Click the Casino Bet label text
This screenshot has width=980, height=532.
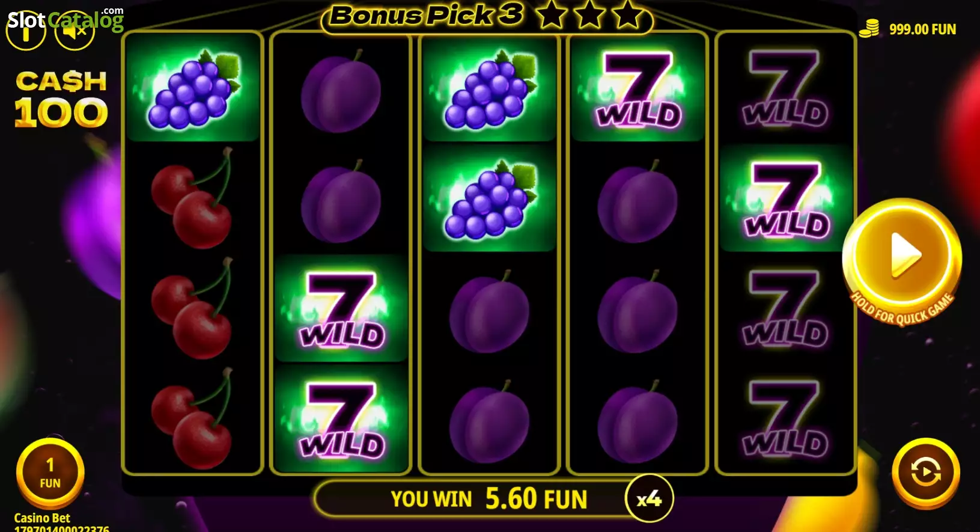(x=42, y=518)
